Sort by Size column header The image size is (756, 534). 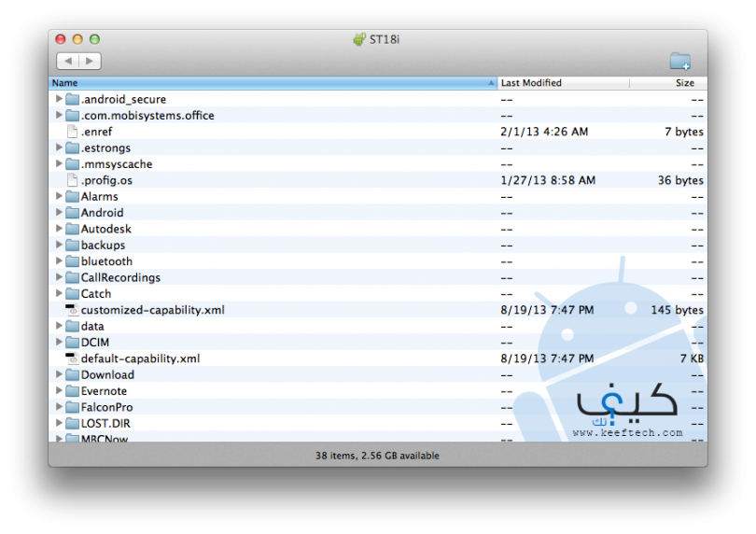(x=667, y=83)
